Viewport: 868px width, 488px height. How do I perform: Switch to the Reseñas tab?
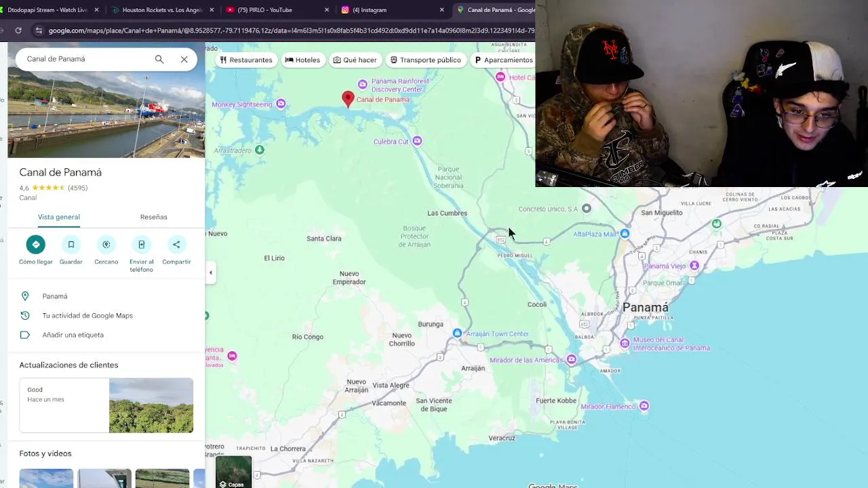pos(153,217)
